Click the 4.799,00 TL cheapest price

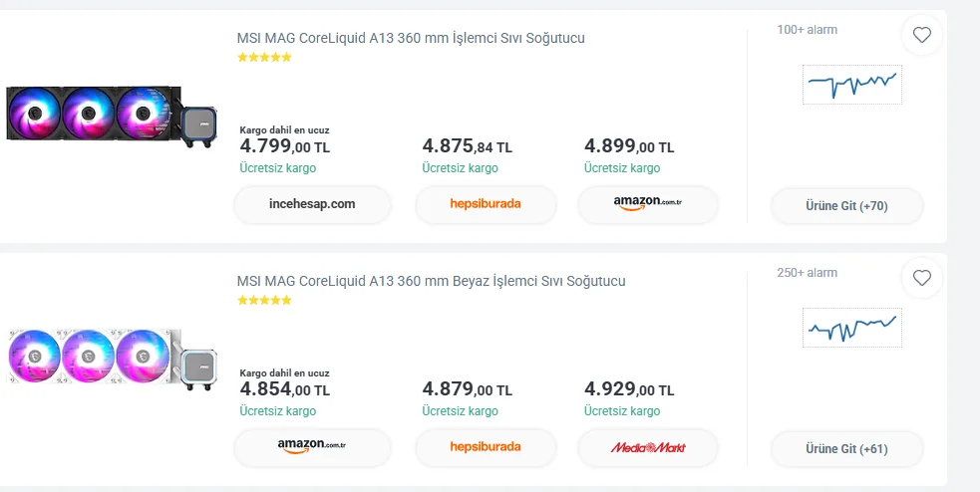[x=284, y=146]
